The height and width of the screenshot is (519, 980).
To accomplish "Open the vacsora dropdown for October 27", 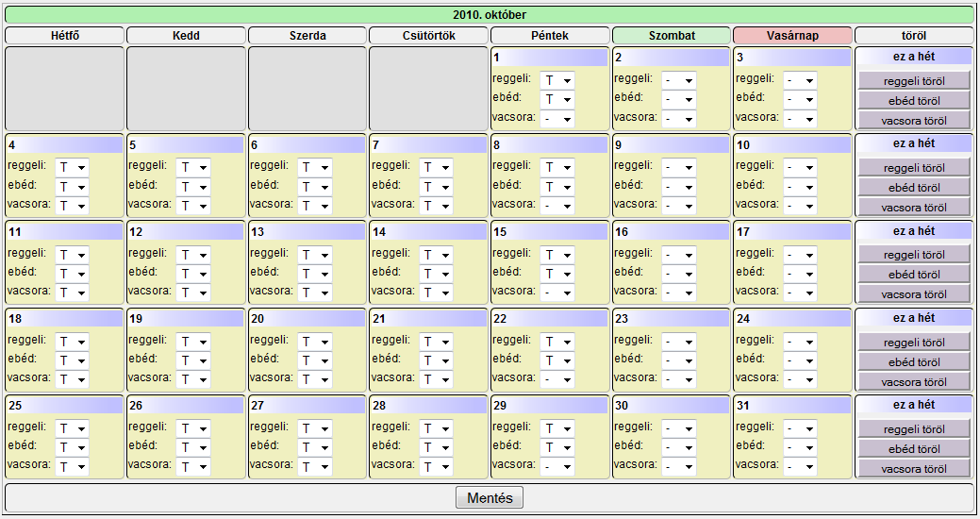I will 314,466.
